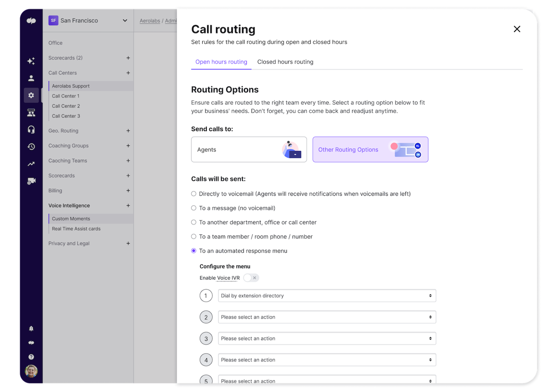Open the Call Center headset icon
This screenshot has width=553, height=392.
click(x=31, y=129)
